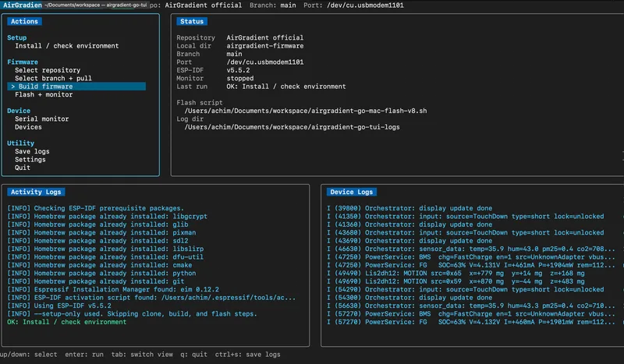The width and height of the screenshot is (624, 364).
Task: Click the flash script path ending v8.sh
Action: 306,111
